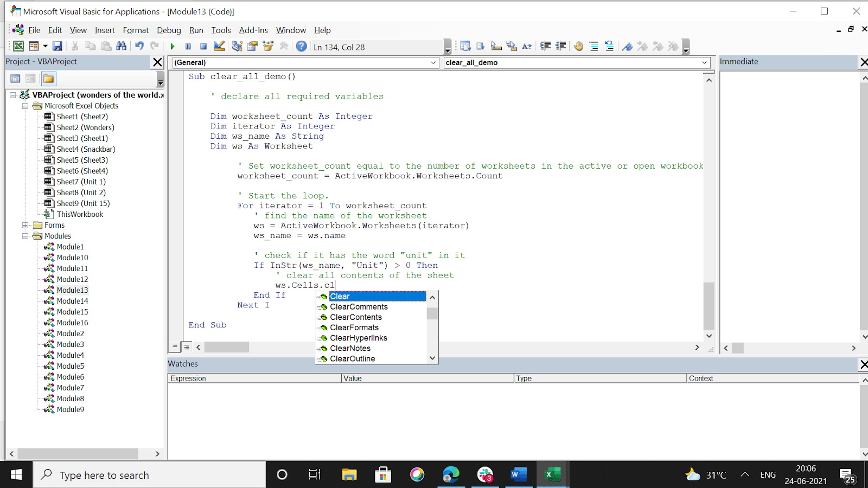Open the (General) object dropdown
This screenshot has width=868, height=488.
pos(305,62)
